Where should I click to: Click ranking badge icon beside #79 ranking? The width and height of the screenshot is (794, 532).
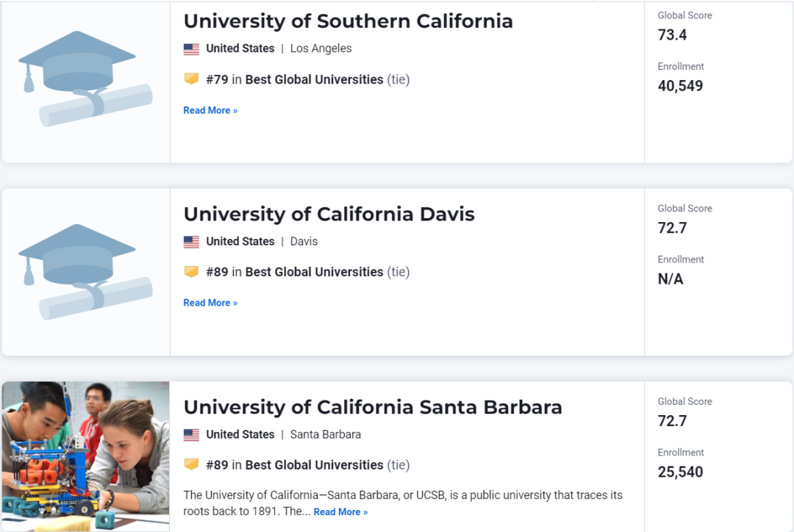point(191,79)
